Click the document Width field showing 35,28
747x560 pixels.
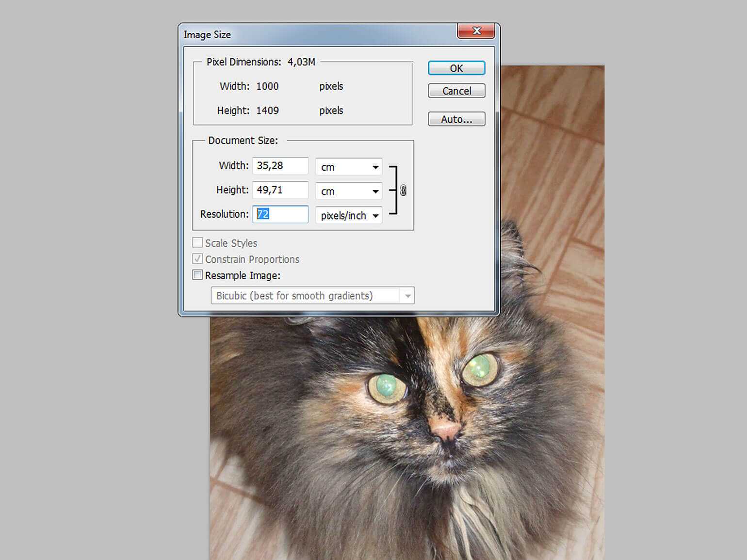[x=280, y=166]
